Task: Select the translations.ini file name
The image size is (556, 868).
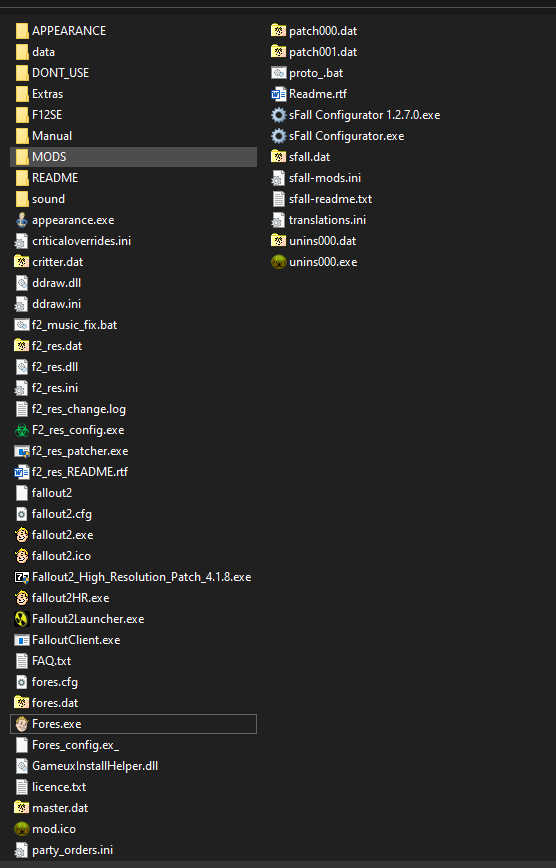Action: click(x=327, y=220)
